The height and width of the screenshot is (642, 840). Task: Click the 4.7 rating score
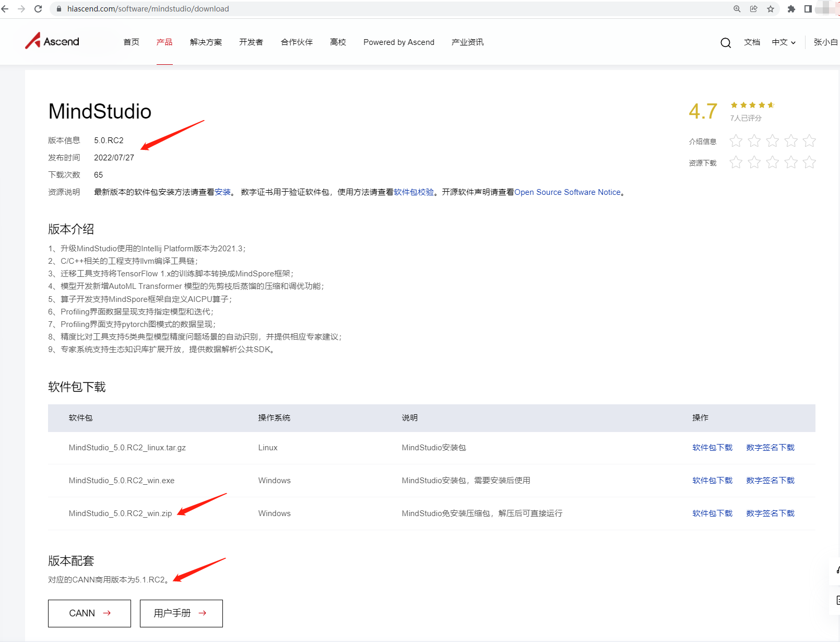coord(703,111)
